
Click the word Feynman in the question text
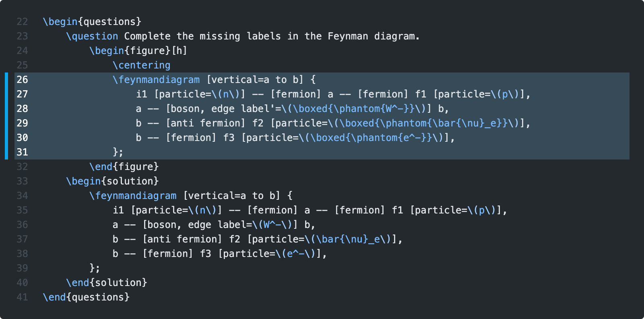(x=347, y=36)
